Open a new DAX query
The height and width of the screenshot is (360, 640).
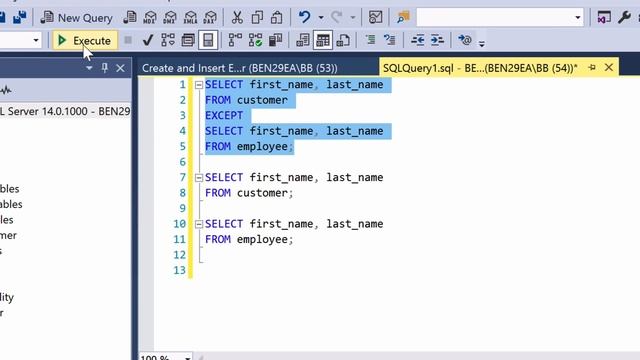click(x=210, y=17)
